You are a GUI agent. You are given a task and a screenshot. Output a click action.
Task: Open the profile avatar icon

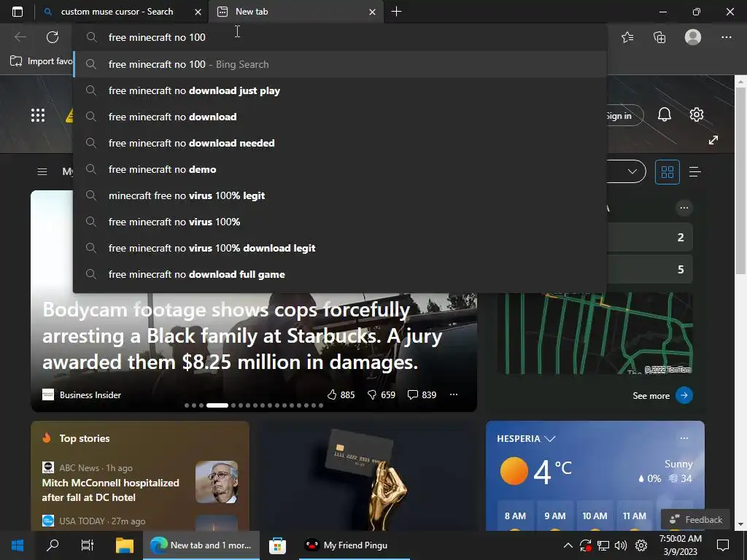693,37
